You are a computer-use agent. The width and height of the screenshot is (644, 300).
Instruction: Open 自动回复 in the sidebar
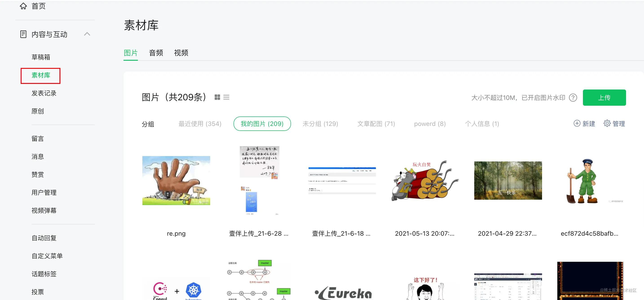pos(44,238)
